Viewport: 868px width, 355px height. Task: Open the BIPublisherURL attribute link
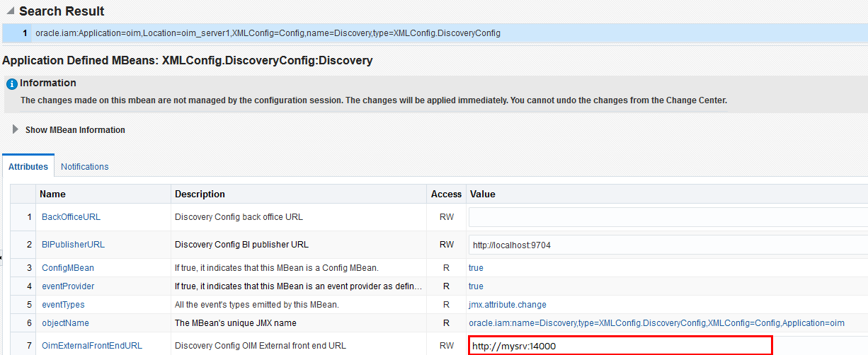(73, 245)
